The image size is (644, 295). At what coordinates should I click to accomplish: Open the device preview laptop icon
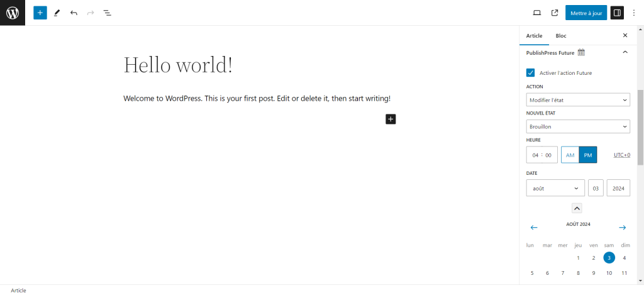pyautogui.click(x=537, y=13)
